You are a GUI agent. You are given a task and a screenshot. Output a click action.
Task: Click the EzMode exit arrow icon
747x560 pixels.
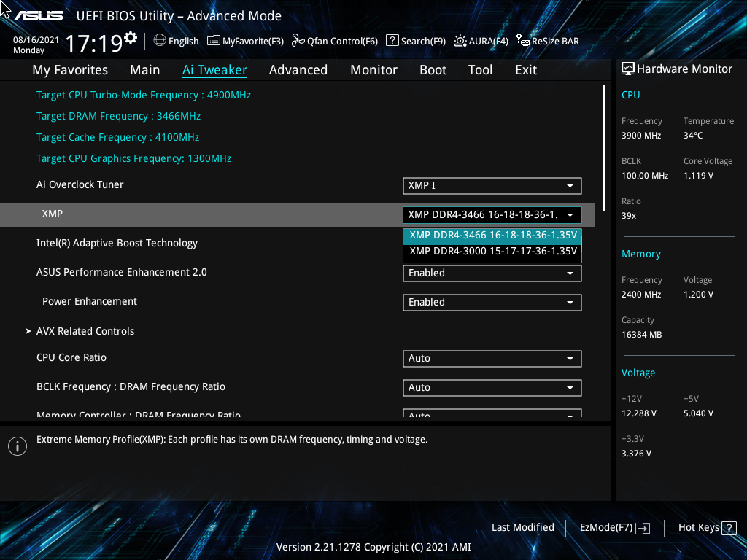pos(643,528)
